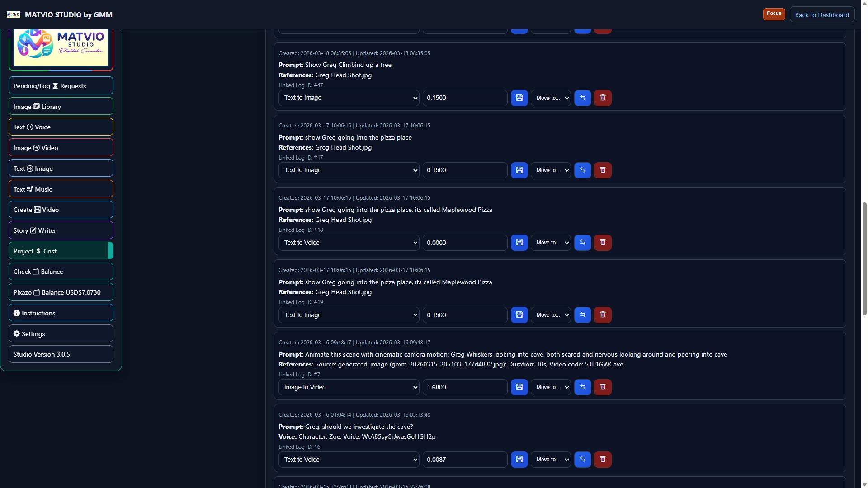The width and height of the screenshot is (868, 488).
Task: Open the type dropdown for Log ID #19
Action: tap(349, 315)
